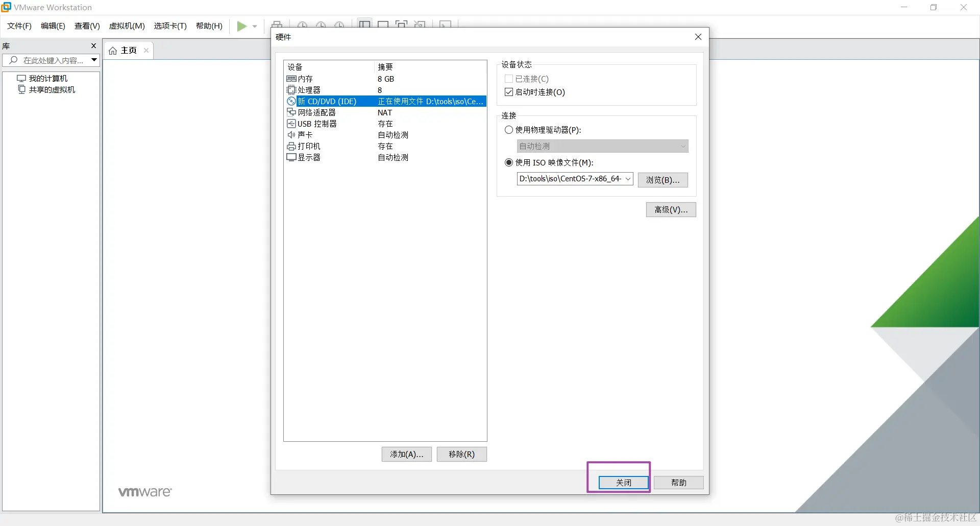The width and height of the screenshot is (980, 526).
Task: Open the 虚拟机(M) menu
Action: click(x=127, y=26)
